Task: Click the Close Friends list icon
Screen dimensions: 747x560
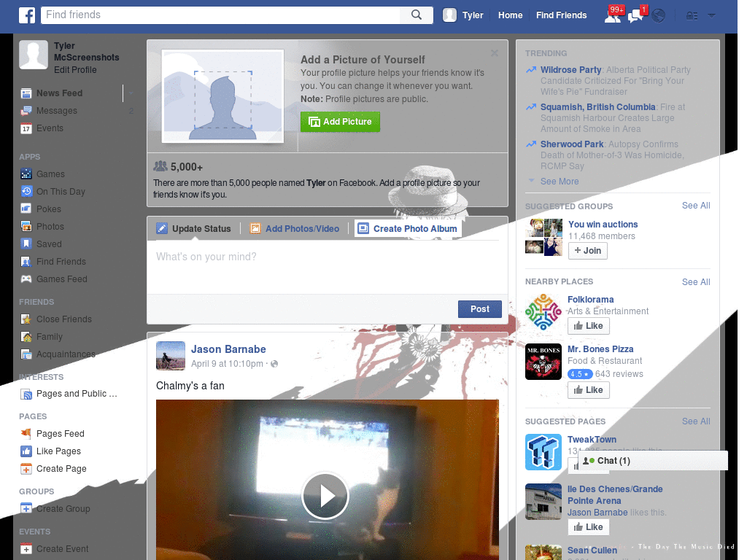Action: 26,319
